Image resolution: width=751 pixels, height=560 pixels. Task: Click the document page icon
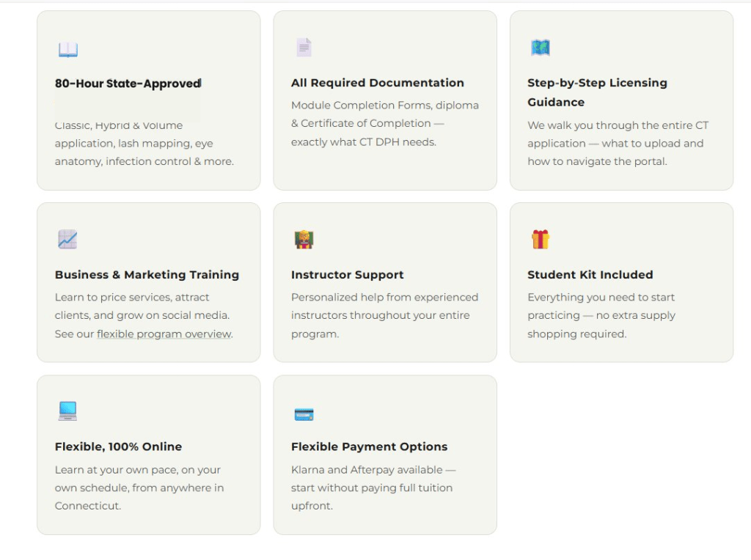click(x=304, y=48)
